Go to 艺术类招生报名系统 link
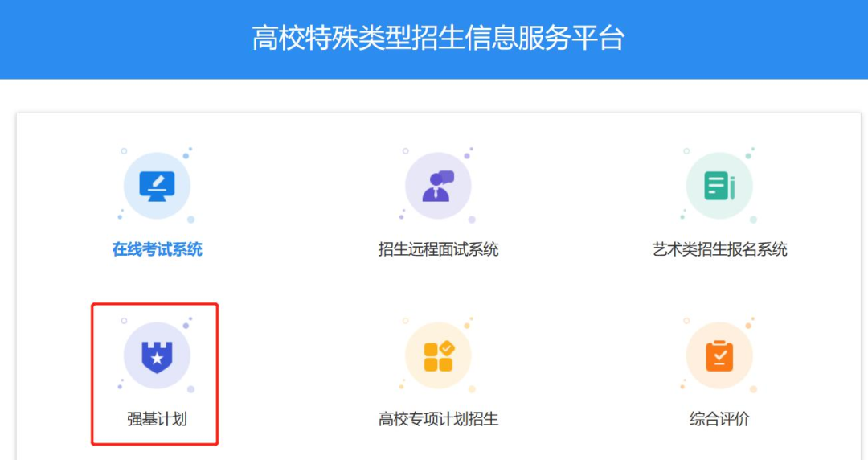 (719, 249)
